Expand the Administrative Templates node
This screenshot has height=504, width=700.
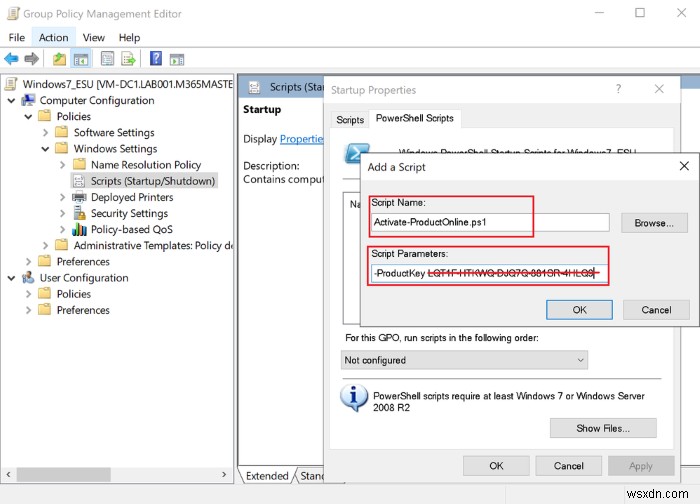click(46, 245)
